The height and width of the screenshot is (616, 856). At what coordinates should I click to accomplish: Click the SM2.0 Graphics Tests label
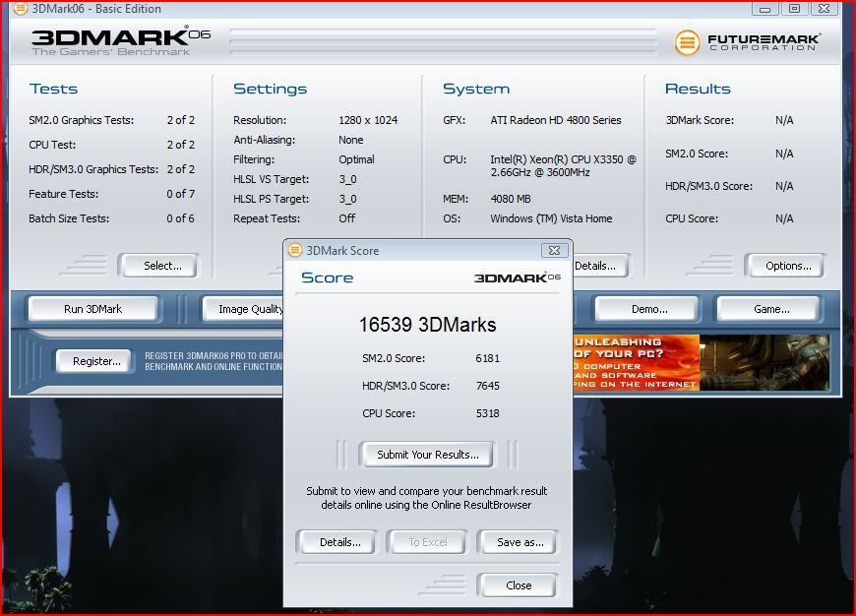coord(82,120)
